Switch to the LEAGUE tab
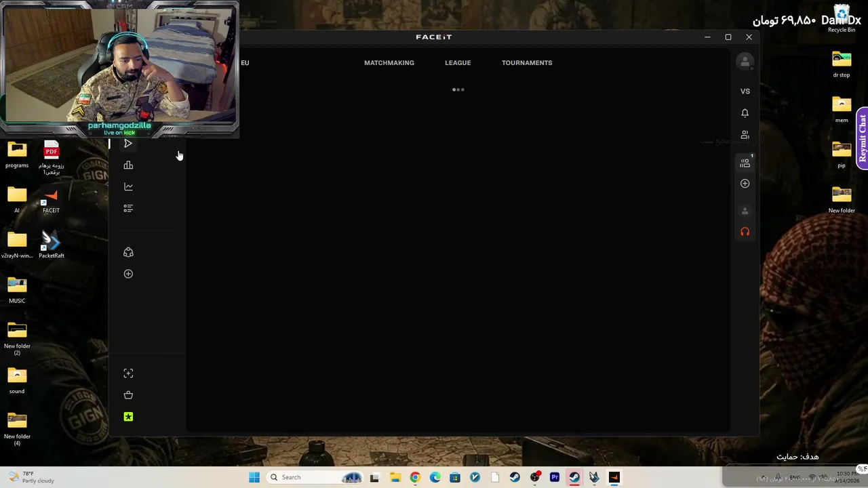868x488 pixels. pos(458,63)
